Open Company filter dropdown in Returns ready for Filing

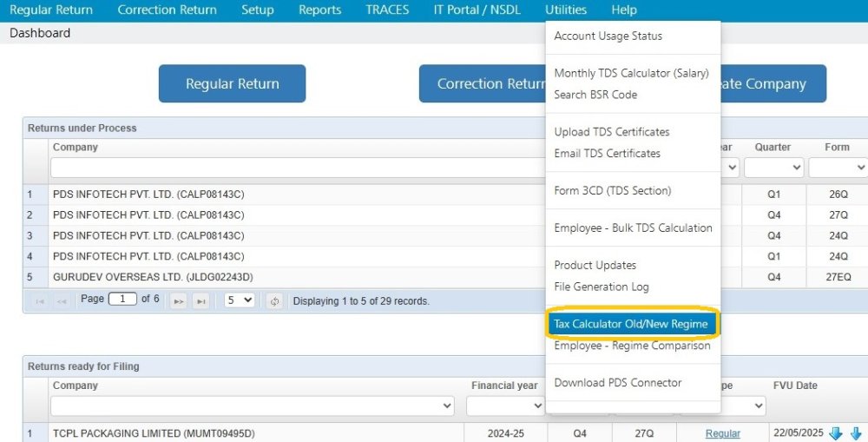(253, 406)
